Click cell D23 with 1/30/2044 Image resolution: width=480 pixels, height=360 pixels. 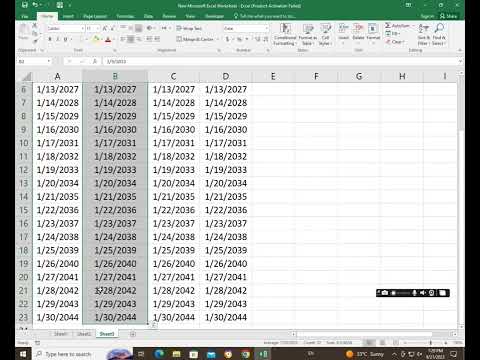226,317
